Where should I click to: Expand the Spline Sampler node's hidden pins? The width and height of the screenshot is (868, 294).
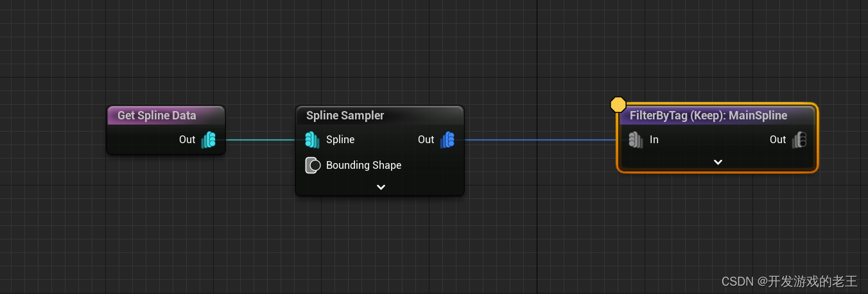(381, 187)
